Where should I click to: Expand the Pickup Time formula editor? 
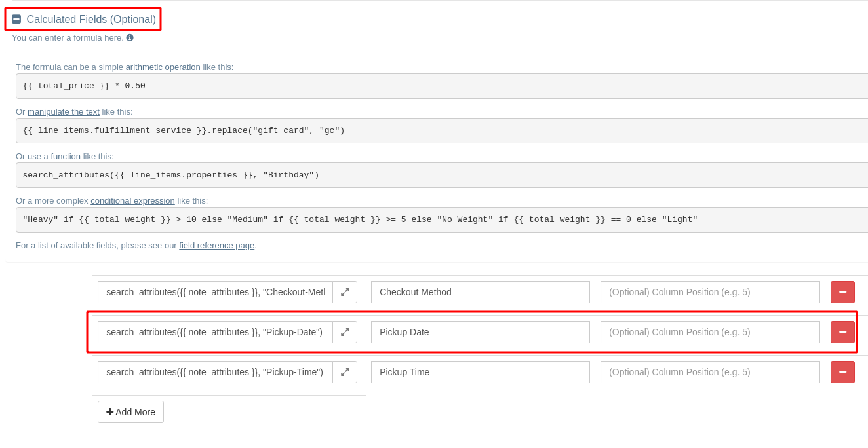tap(345, 371)
